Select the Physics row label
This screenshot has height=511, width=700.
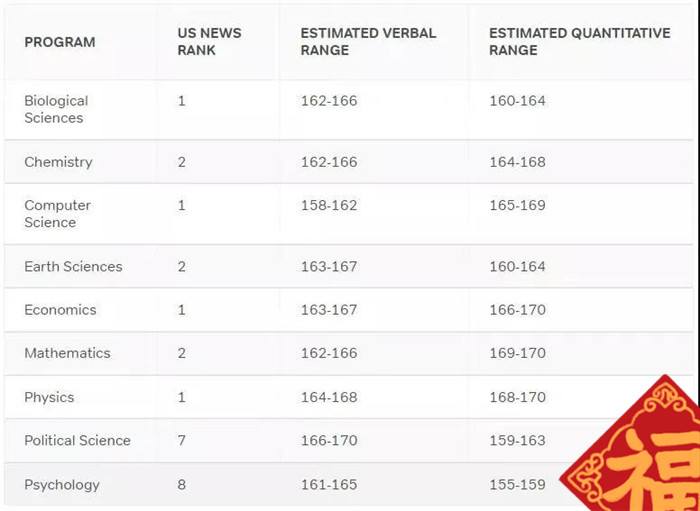coord(49,397)
